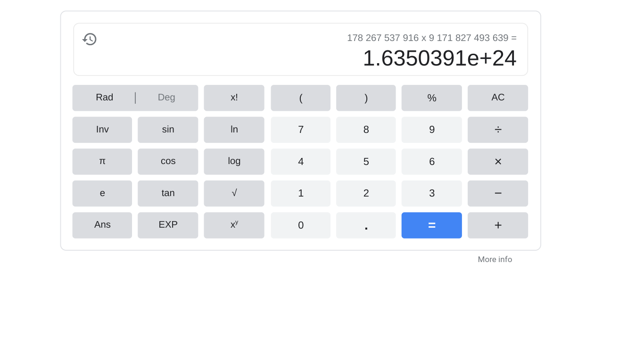This screenshot has height=362, width=644.
Task: Insert the previous answer with Ans
Action: click(102, 225)
